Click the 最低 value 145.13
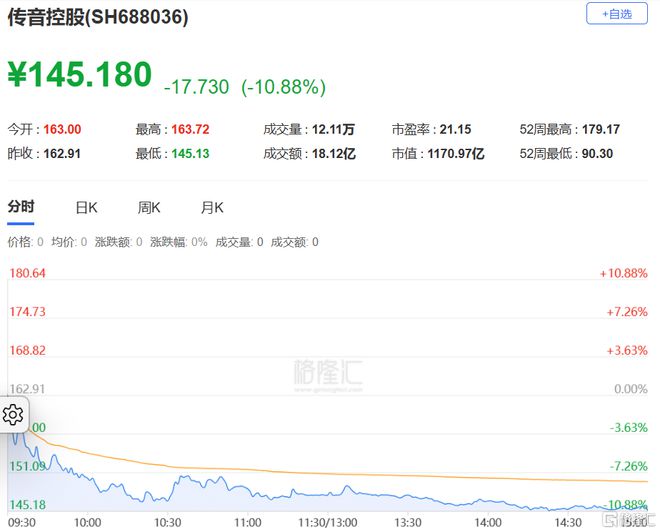 [x=190, y=154]
